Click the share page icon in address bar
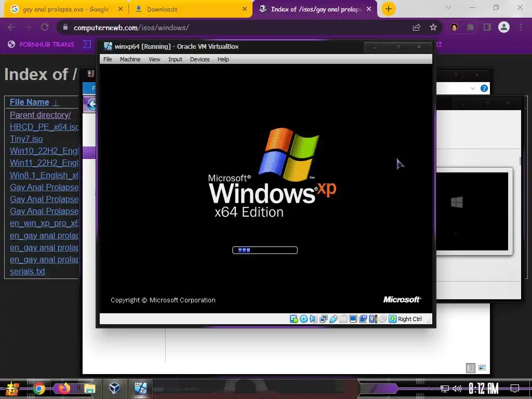This screenshot has height=399, width=532. (x=417, y=28)
